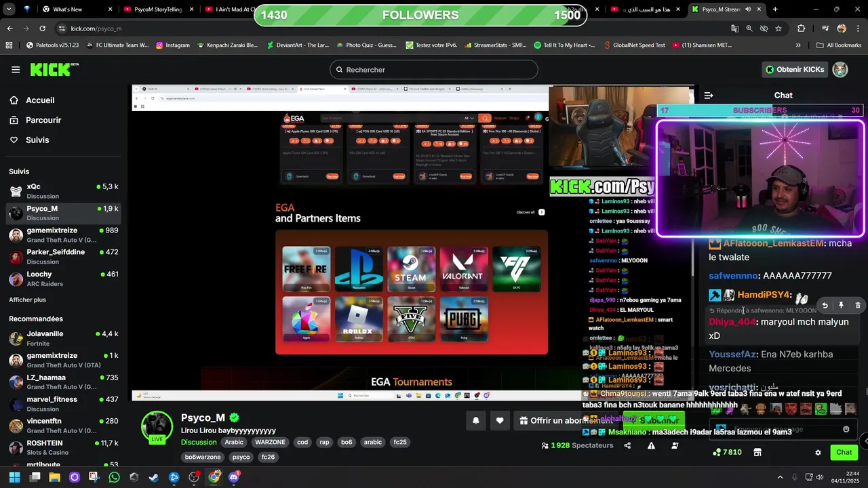Click the heart follow button
Viewport: 868px width, 488px height.
pos(500,421)
